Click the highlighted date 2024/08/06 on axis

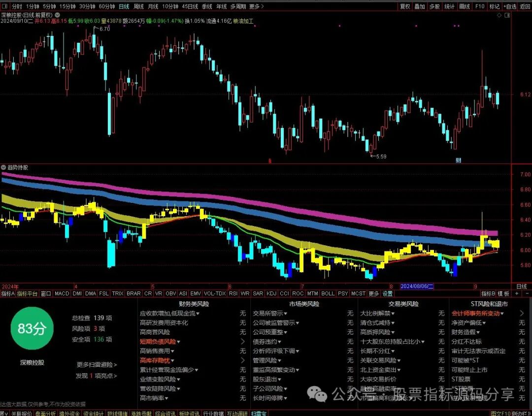pos(417,287)
